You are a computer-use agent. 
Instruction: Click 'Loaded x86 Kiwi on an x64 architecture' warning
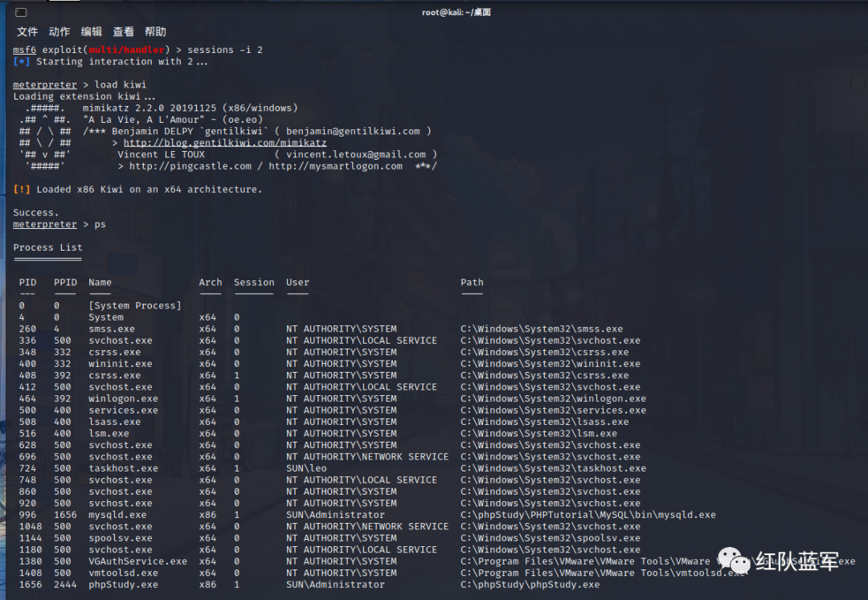(137, 189)
